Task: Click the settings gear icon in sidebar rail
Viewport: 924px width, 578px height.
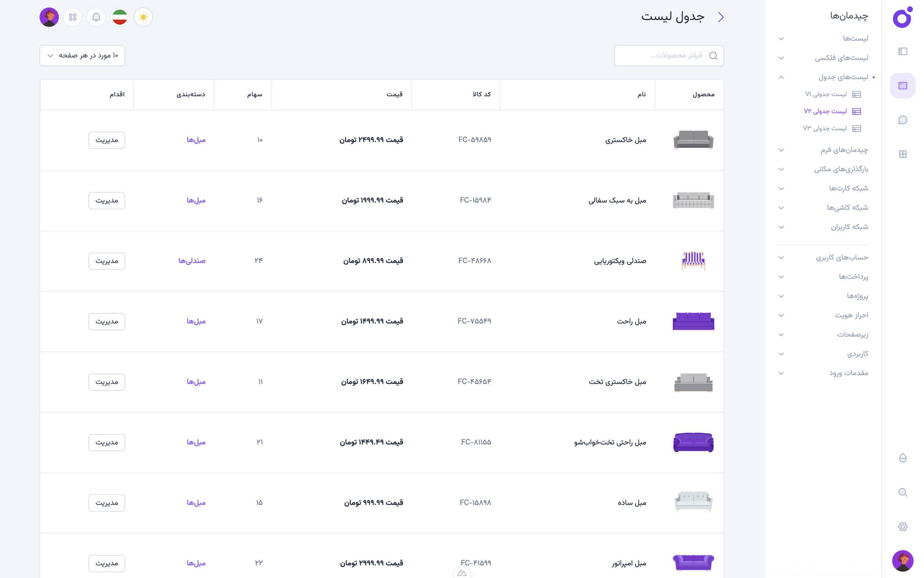Action: pyautogui.click(x=902, y=526)
